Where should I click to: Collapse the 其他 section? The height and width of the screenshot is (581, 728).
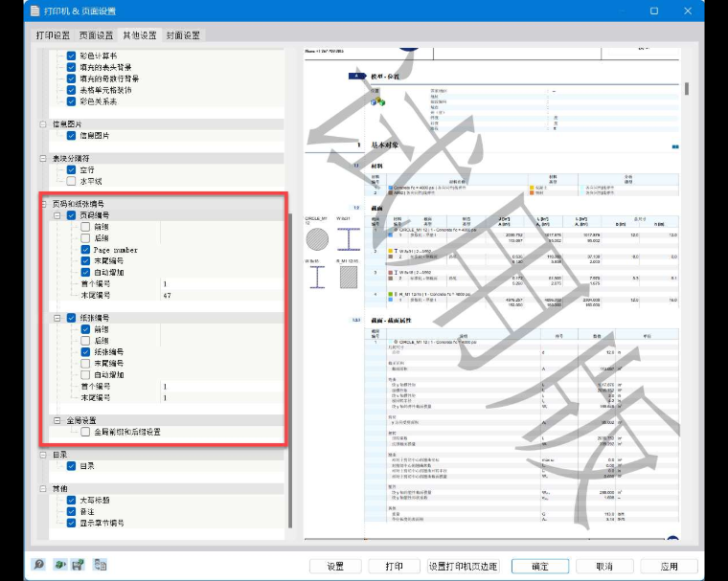point(43,489)
